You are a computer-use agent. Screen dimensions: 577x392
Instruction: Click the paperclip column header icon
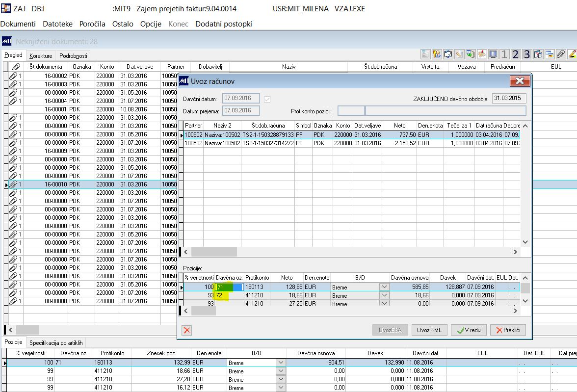pos(16,67)
